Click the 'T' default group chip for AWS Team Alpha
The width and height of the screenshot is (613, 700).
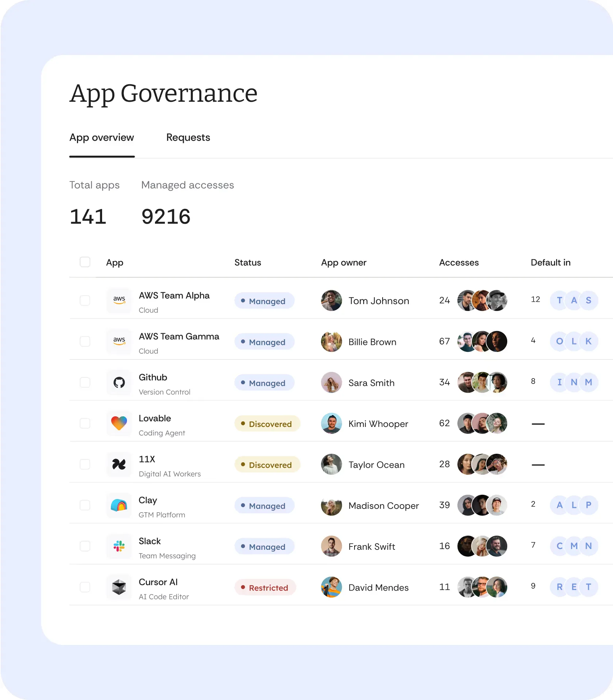click(x=559, y=300)
